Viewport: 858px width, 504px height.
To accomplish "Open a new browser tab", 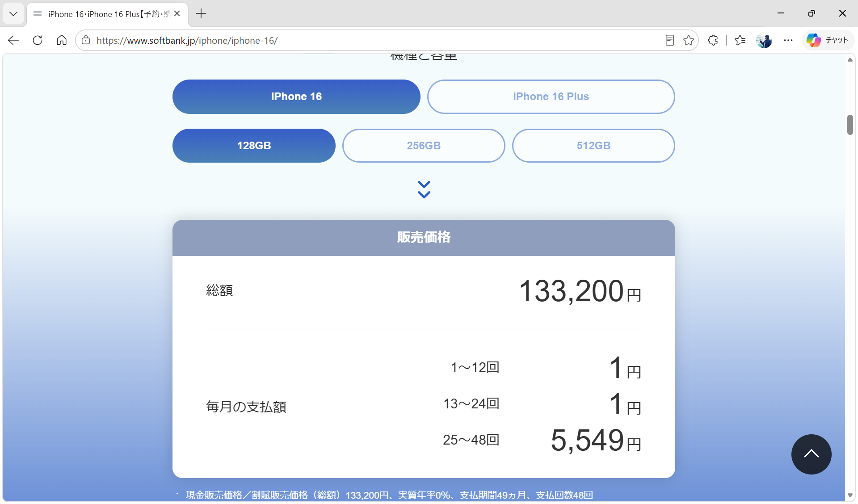I will (201, 14).
